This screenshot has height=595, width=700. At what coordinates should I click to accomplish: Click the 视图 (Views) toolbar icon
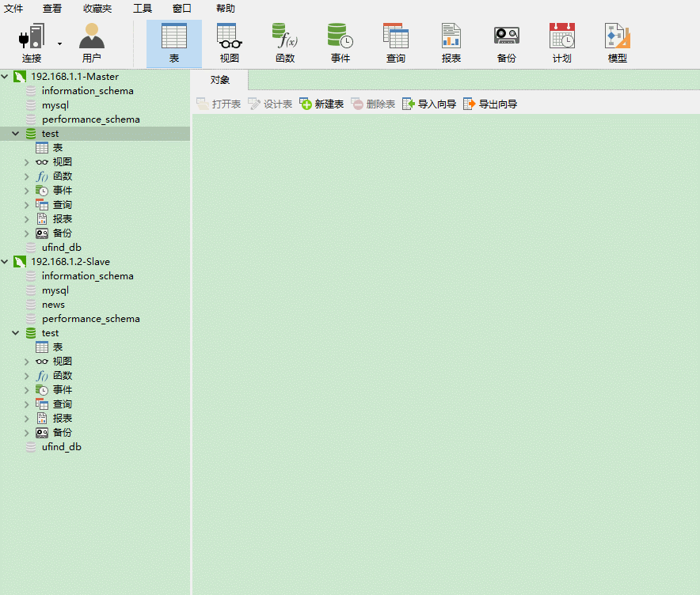click(x=229, y=43)
